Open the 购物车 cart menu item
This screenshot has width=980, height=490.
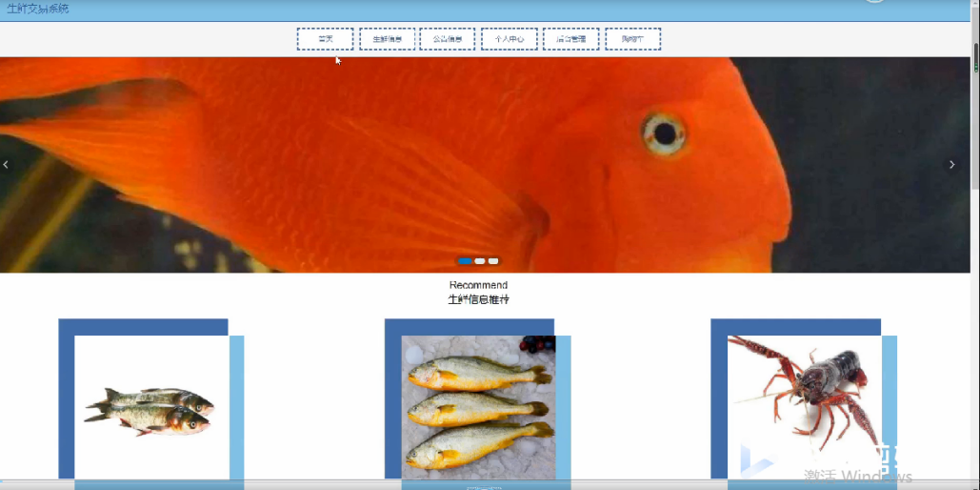coord(632,39)
